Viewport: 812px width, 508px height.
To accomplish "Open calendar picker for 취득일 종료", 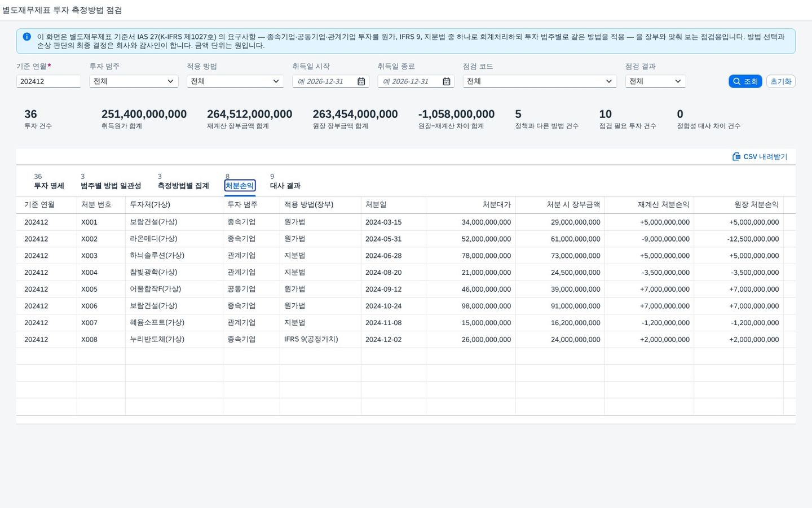I will pos(447,81).
